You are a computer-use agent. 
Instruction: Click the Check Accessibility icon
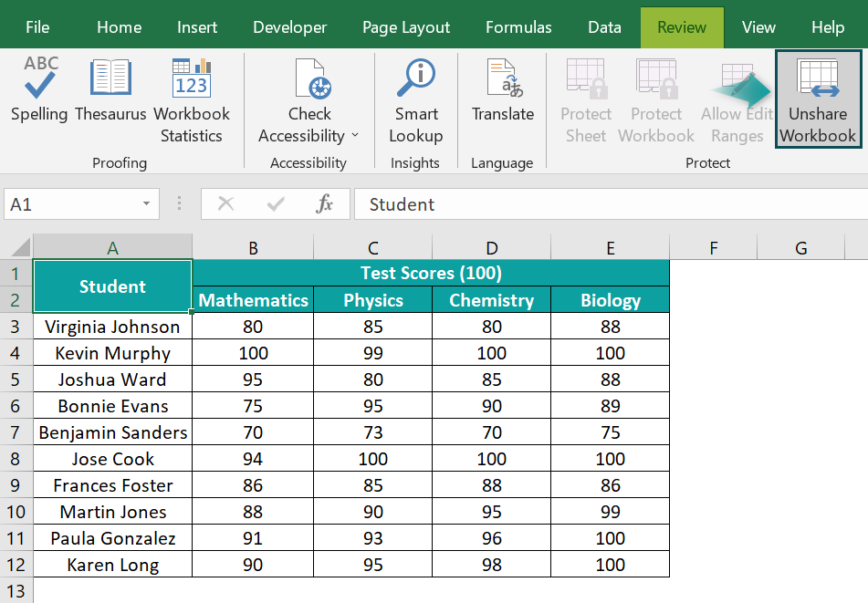click(x=313, y=78)
